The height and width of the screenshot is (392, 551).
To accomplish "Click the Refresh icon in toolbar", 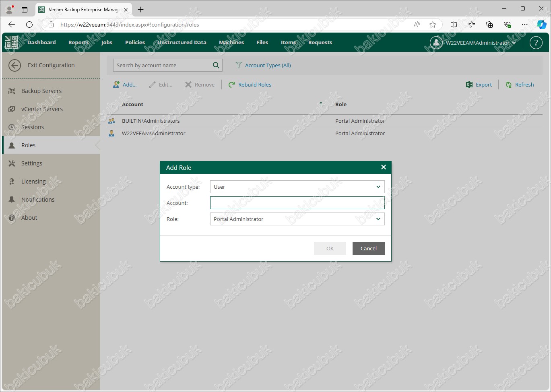I will coord(509,85).
